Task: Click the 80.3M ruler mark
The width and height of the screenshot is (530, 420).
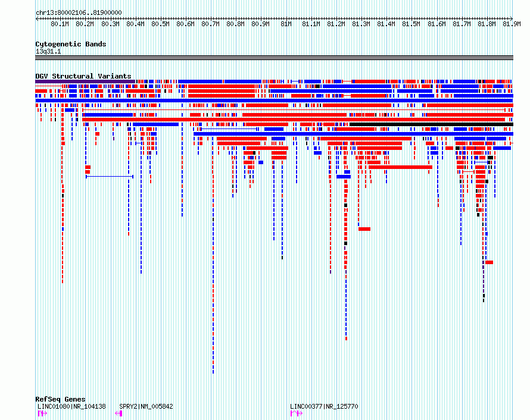Action: click(110, 24)
